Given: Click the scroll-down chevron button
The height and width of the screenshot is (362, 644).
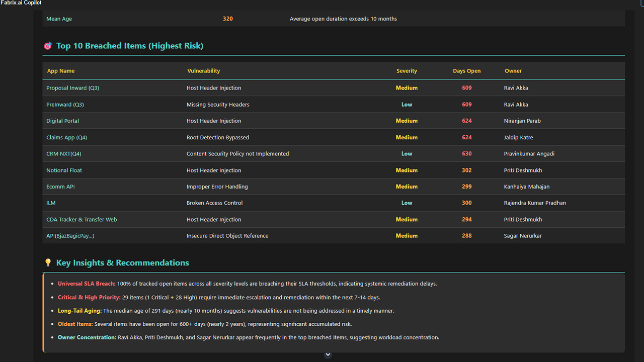Looking at the screenshot, I should point(328,355).
